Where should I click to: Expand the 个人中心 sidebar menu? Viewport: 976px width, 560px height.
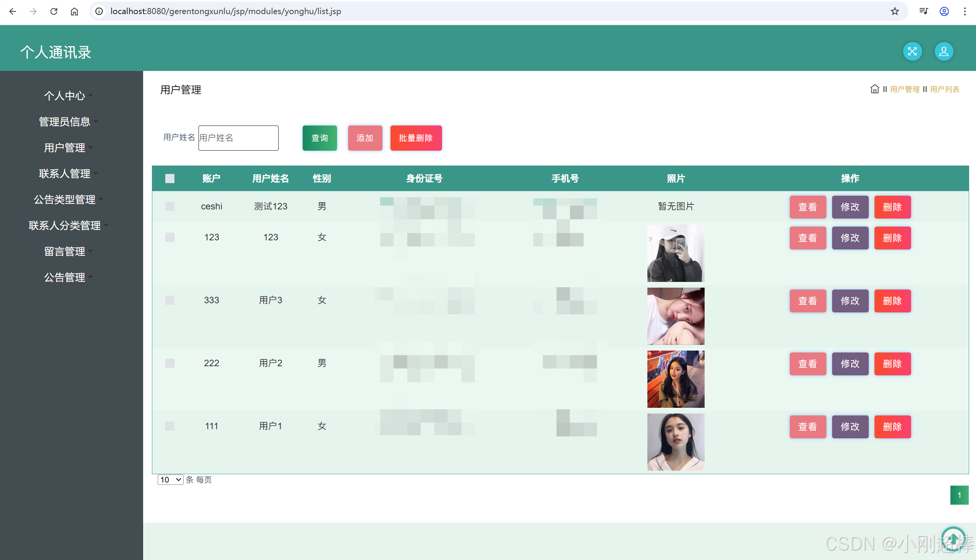tap(65, 95)
